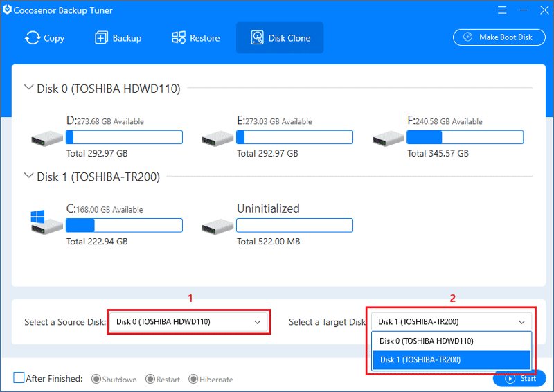The width and height of the screenshot is (554, 392).
Task: Click the Uninitialized partition usage bar
Action: click(x=295, y=225)
